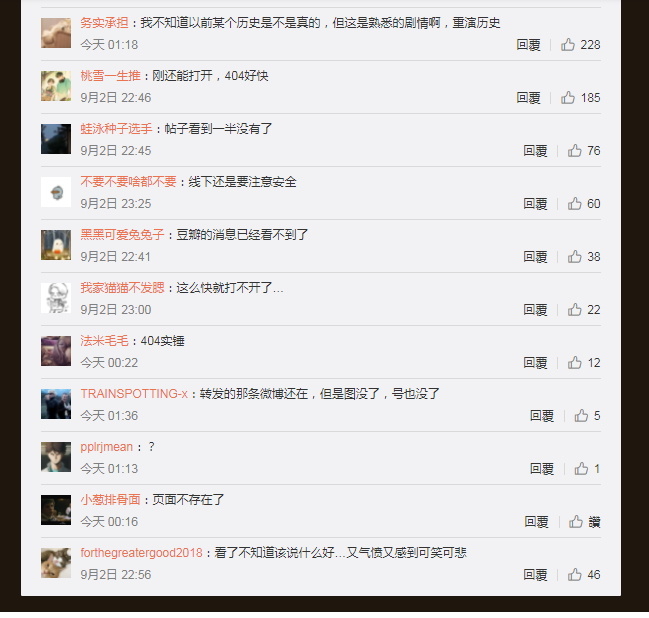Like the comment by 务实承担 with 228 likes
Viewport: 649px width, 618px height.
pyautogui.click(x=580, y=44)
